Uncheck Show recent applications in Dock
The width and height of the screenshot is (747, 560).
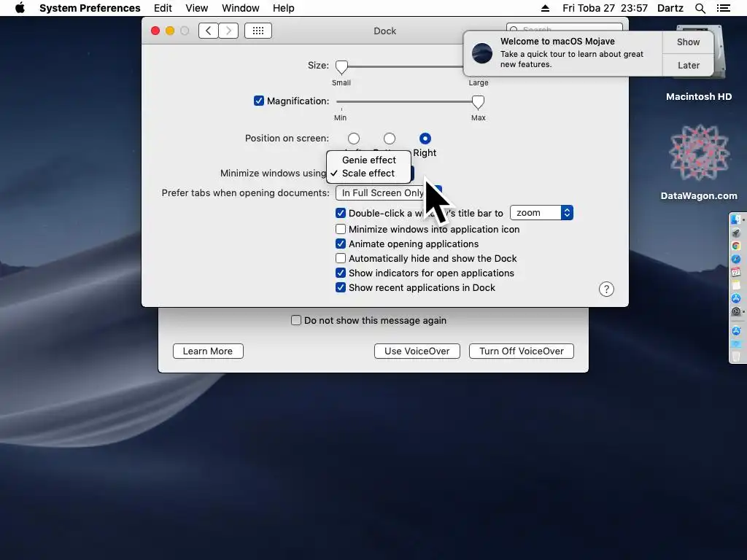341,287
